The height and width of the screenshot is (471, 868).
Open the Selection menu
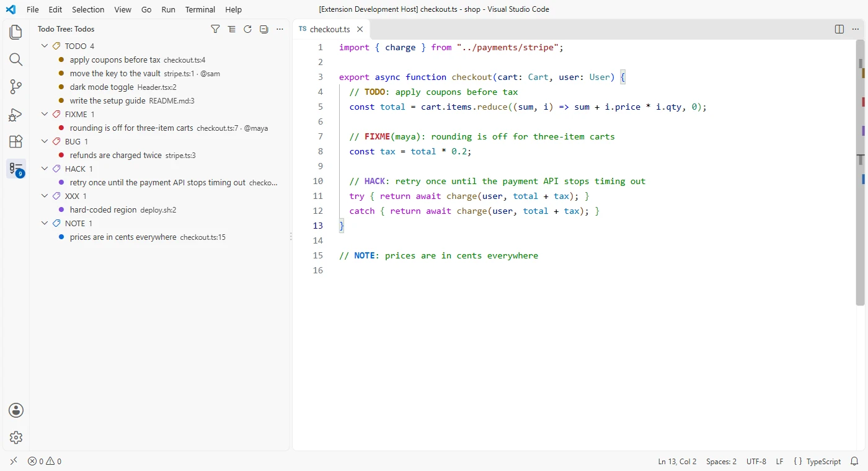coord(88,9)
